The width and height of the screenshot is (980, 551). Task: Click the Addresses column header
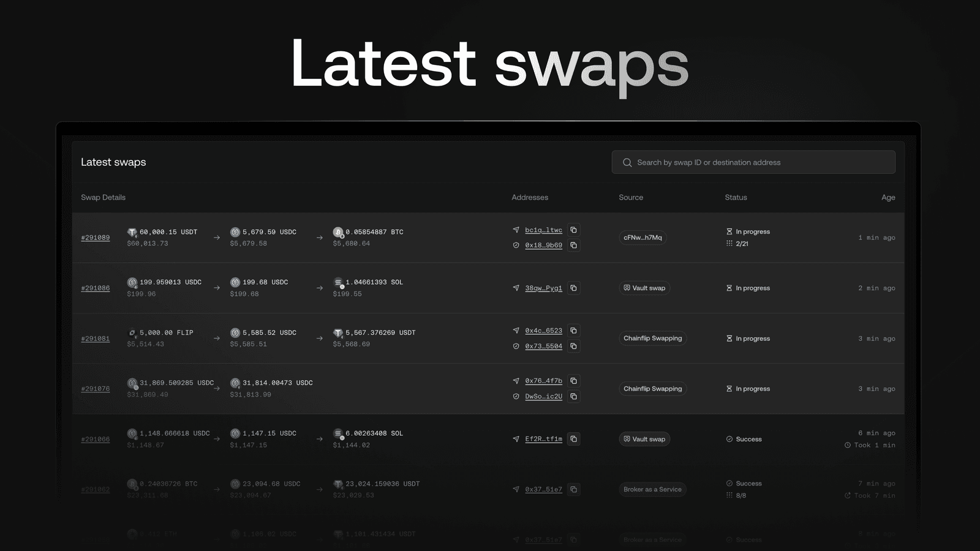tap(530, 197)
